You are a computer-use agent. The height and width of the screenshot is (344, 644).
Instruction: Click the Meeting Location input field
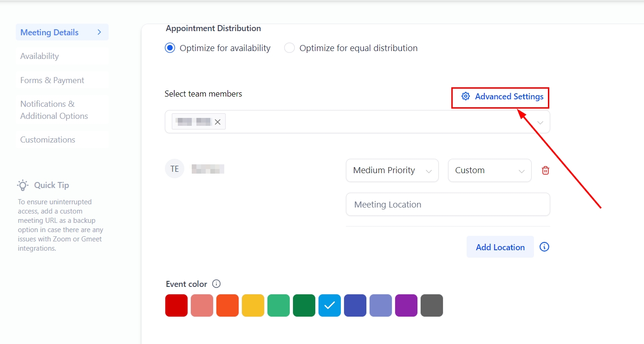(x=448, y=204)
